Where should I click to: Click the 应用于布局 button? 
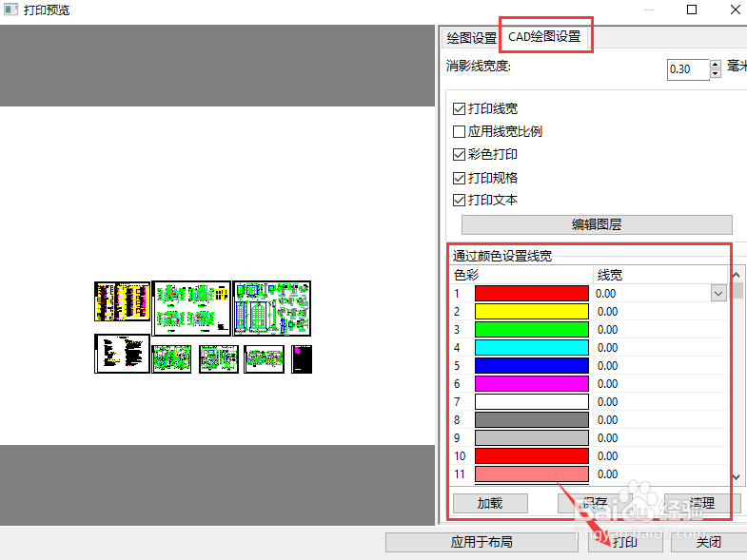pos(482,542)
